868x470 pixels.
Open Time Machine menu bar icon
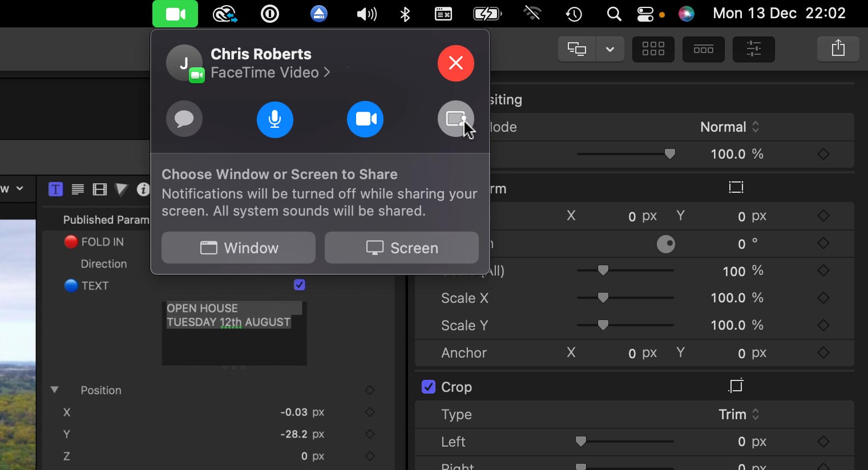click(x=574, y=14)
